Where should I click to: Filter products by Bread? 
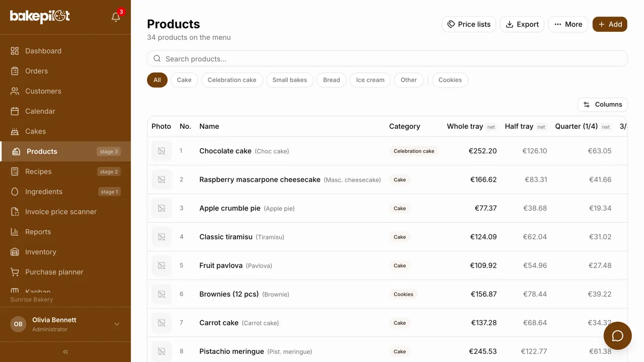(x=332, y=80)
